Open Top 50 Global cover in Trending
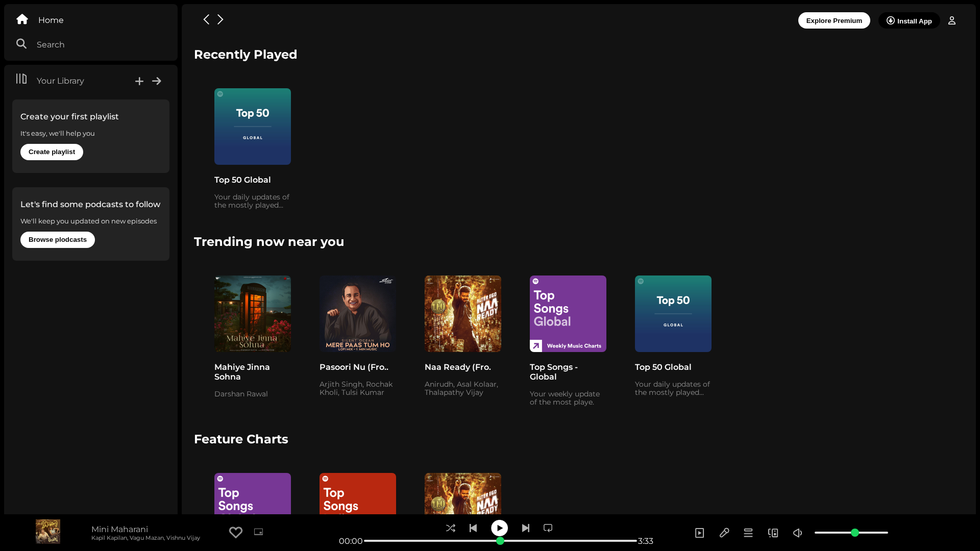Viewport: 980px width, 551px height. 673,314
